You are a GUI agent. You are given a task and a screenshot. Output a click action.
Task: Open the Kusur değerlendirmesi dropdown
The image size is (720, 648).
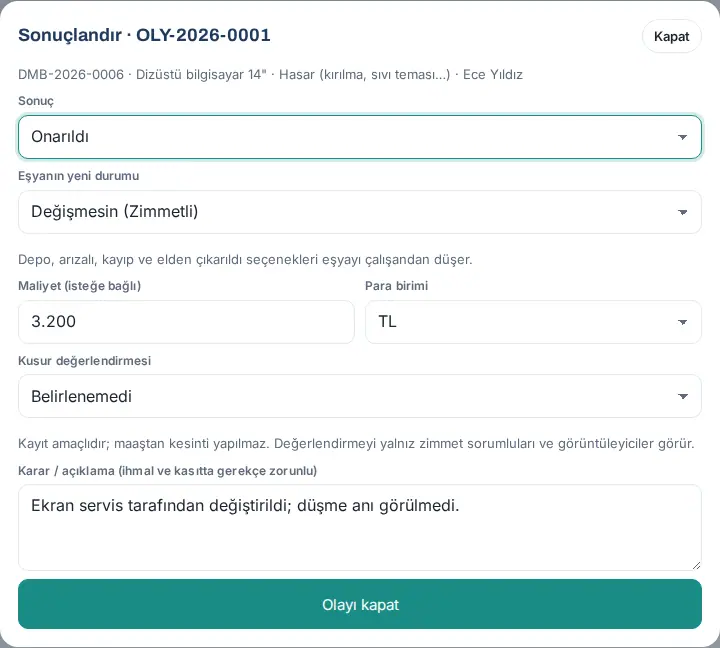360,396
